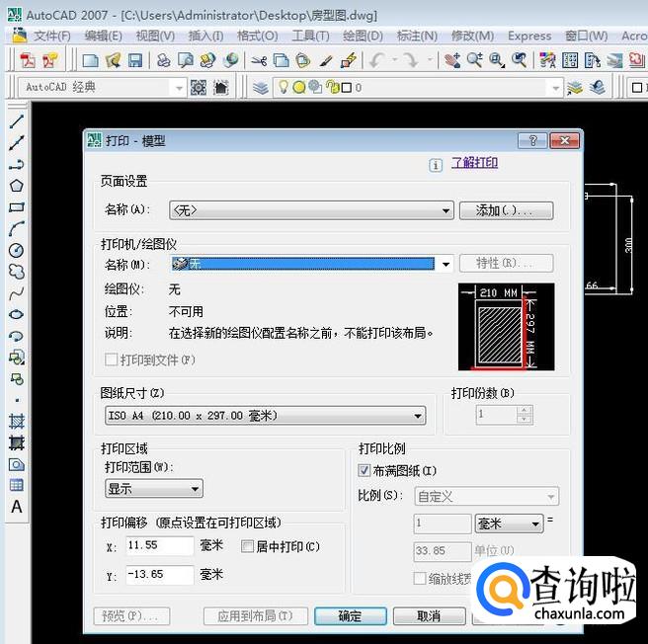Click the 预览(P)... button

coord(131,616)
